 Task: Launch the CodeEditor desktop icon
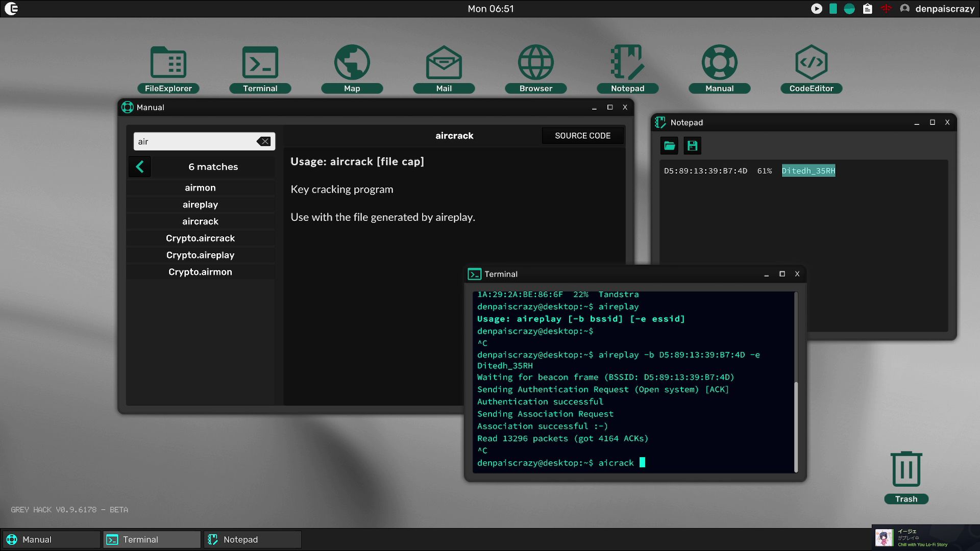pyautogui.click(x=811, y=63)
